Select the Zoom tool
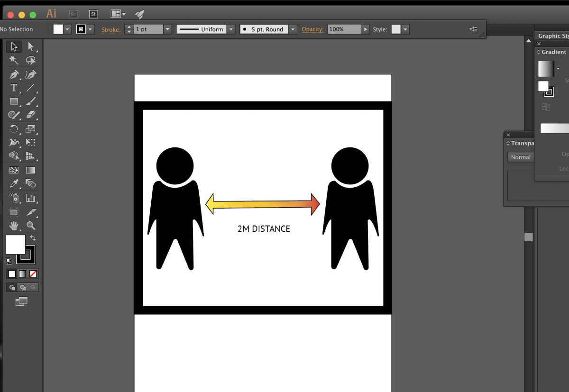Viewport: 569px width, 392px height. (x=31, y=226)
